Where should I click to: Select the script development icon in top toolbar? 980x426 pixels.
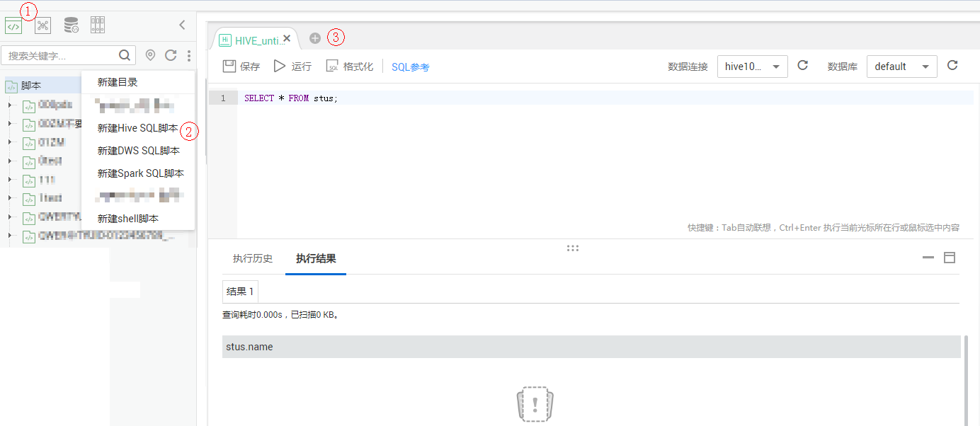point(13,25)
